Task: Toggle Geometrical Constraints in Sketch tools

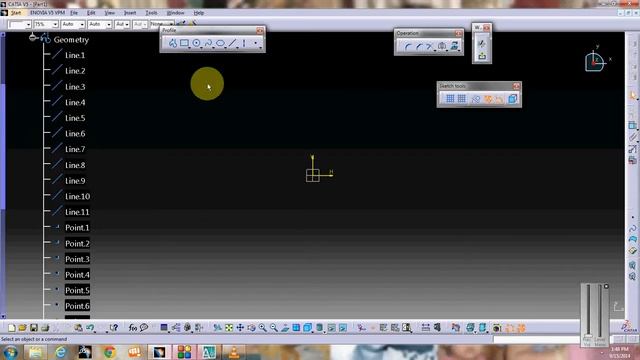Action: pos(488,99)
